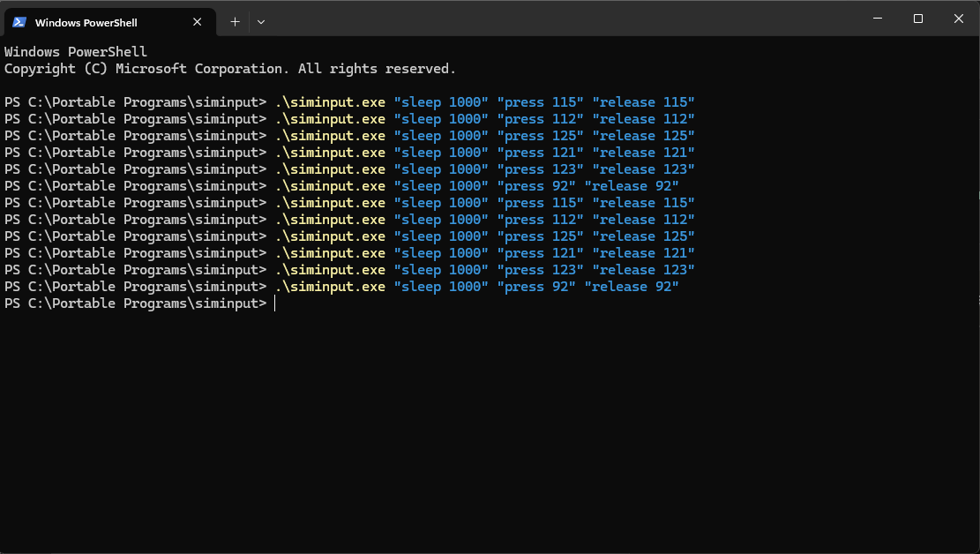The width and height of the screenshot is (980, 554).
Task: Click '"press 92"' in the last executed command
Action: point(536,287)
